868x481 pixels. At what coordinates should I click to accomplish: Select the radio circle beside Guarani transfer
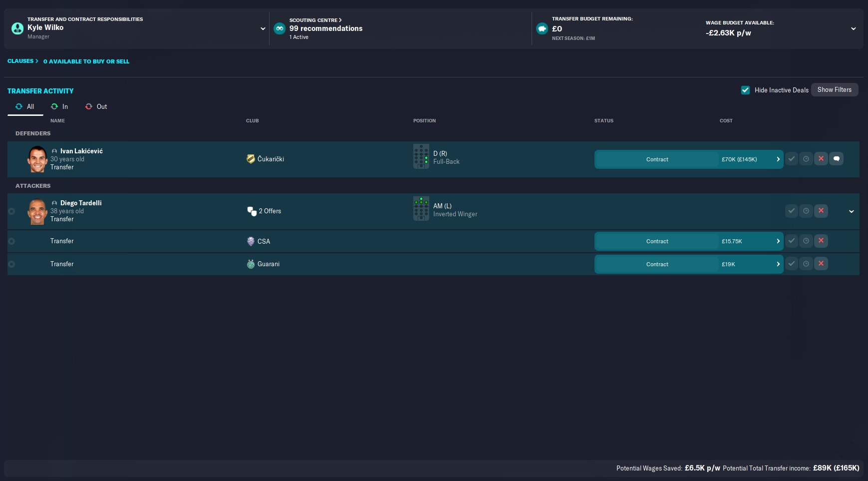click(11, 264)
